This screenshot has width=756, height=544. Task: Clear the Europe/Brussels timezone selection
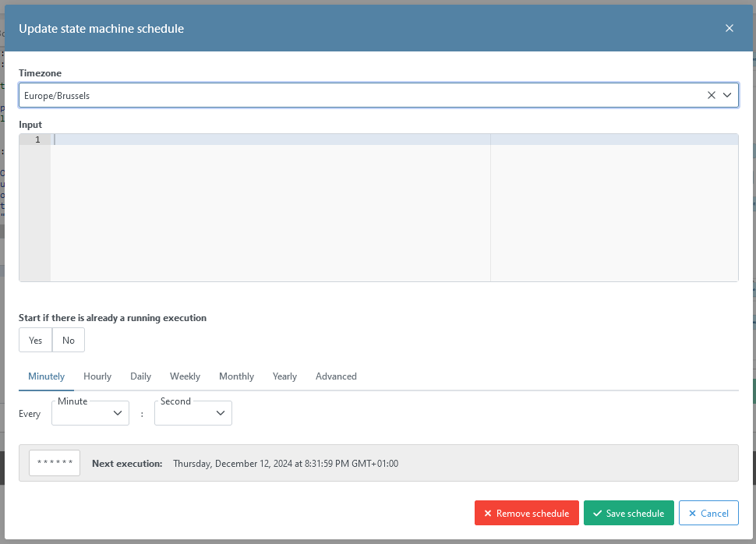(711, 95)
